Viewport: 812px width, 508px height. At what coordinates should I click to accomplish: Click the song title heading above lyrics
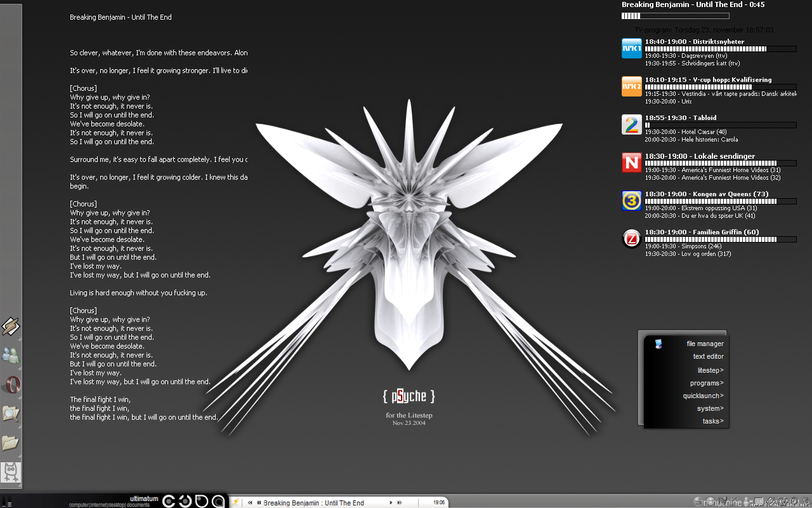point(121,17)
